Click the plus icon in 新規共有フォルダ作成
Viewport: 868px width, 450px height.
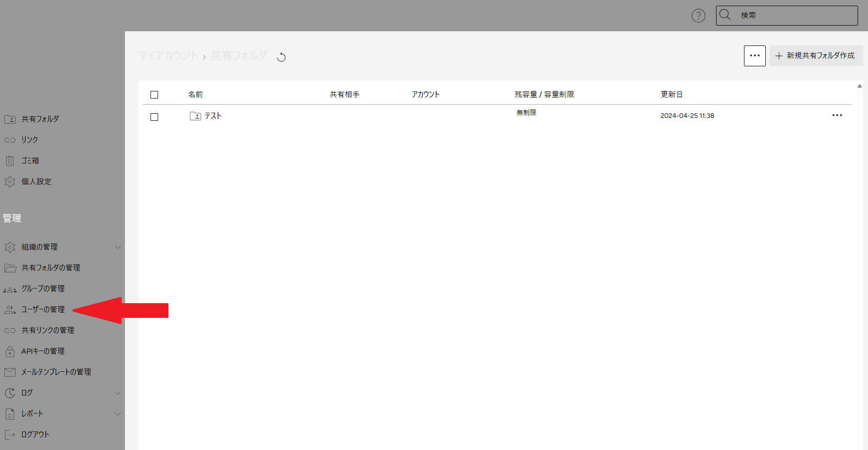[779, 56]
